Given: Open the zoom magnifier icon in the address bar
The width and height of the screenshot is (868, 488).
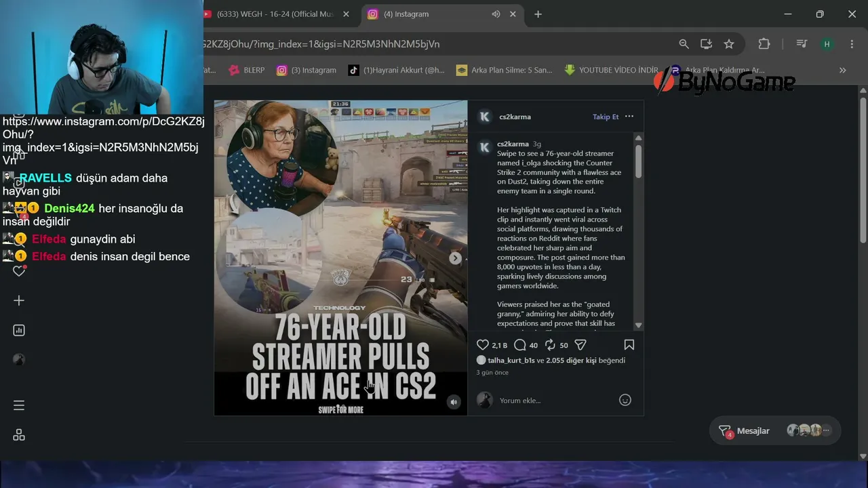Looking at the screenshot, I should pos(684,44).
